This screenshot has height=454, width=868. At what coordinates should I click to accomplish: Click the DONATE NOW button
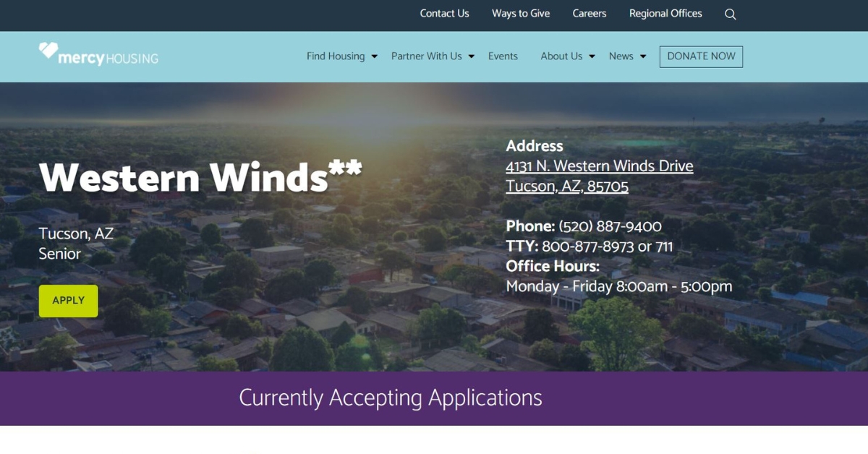coord(700,56)
